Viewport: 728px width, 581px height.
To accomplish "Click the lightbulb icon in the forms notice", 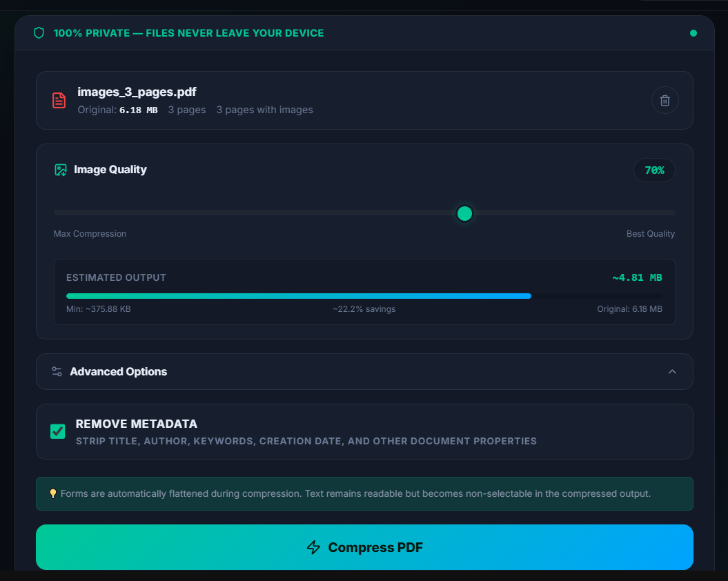I will tap(53, 493).
